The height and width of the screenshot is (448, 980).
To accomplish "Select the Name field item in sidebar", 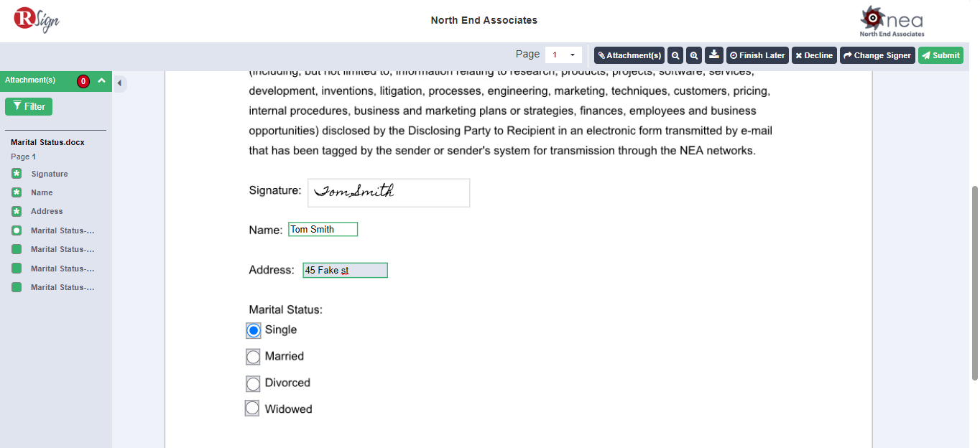I will (42, 192).
